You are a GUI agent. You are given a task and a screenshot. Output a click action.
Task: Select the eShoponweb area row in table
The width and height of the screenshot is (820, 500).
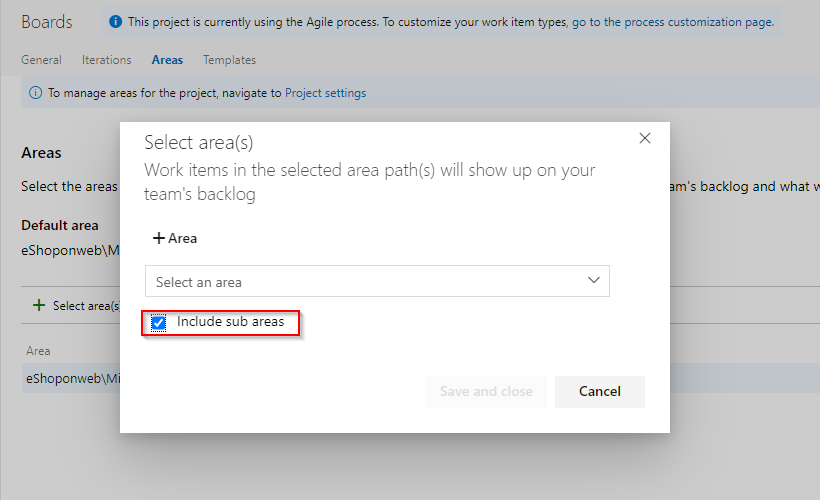[73, 378]
